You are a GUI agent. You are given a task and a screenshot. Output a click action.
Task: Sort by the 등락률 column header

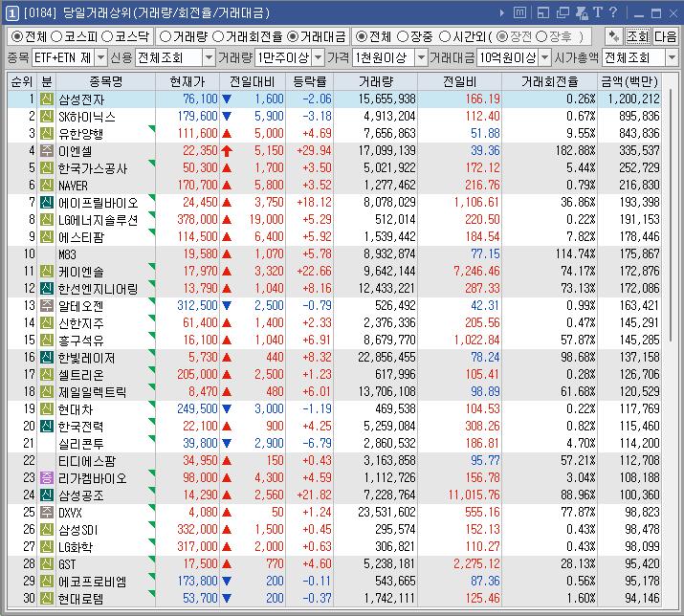click(309, 81)
